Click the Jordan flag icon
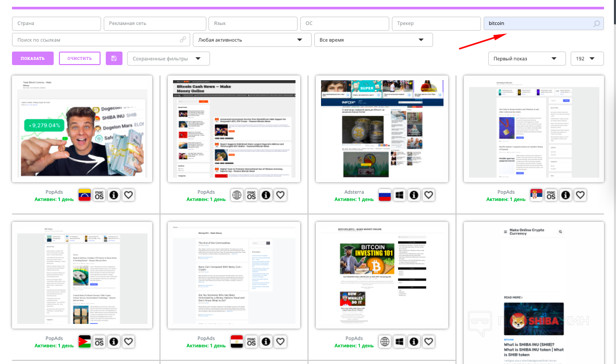This screenshot has height=364, width=616. tap(84, 342)
